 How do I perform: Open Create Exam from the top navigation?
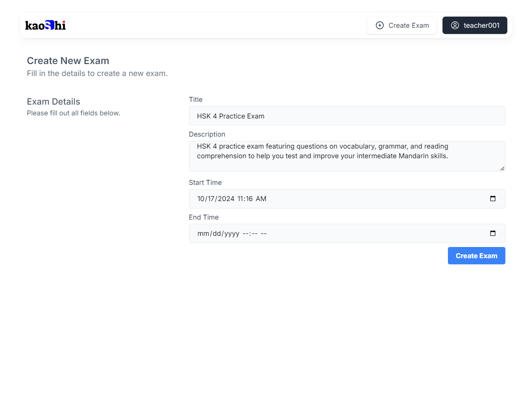[x=402, y=25]
